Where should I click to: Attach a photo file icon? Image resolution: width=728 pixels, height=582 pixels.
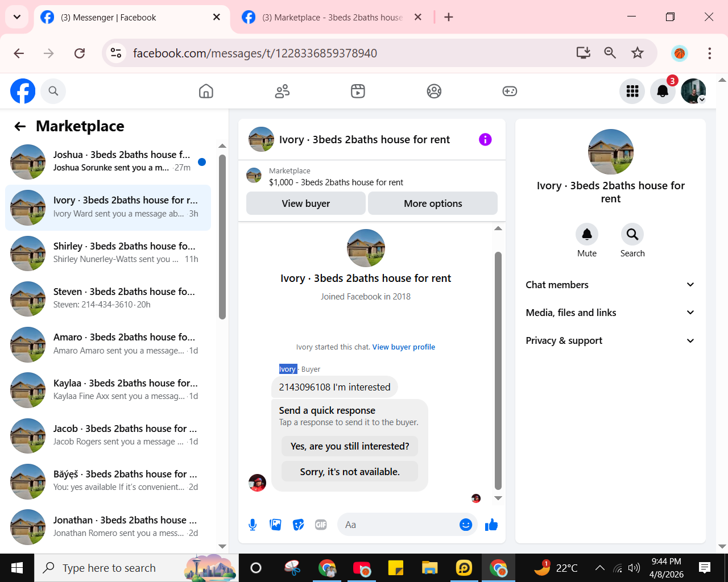tap(276, 525)
